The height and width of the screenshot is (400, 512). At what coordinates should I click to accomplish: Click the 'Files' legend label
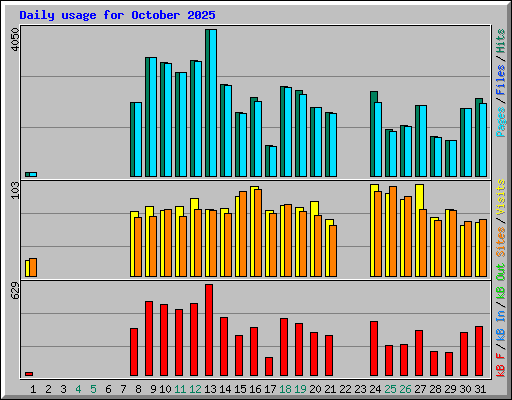(500, 80)
